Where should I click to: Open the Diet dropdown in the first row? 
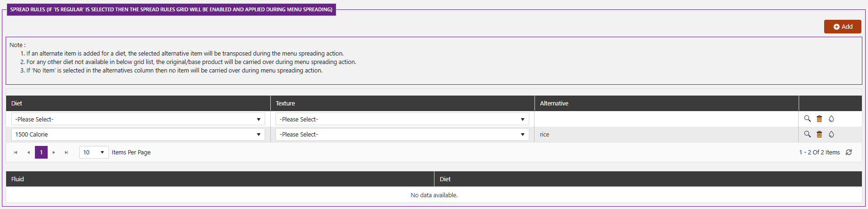tap(138, 119)
